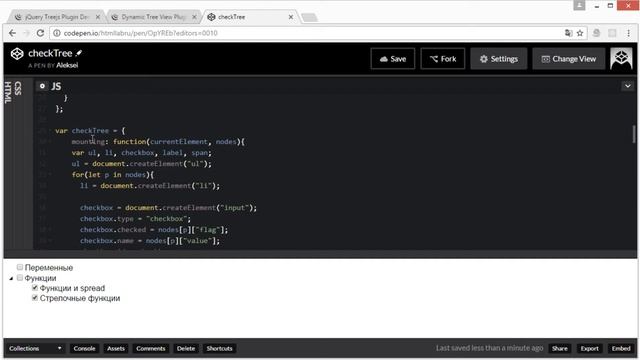Uncheck Стрелочные функции checkbox
The width and height of the screenshot is (640, 360).
35,298
